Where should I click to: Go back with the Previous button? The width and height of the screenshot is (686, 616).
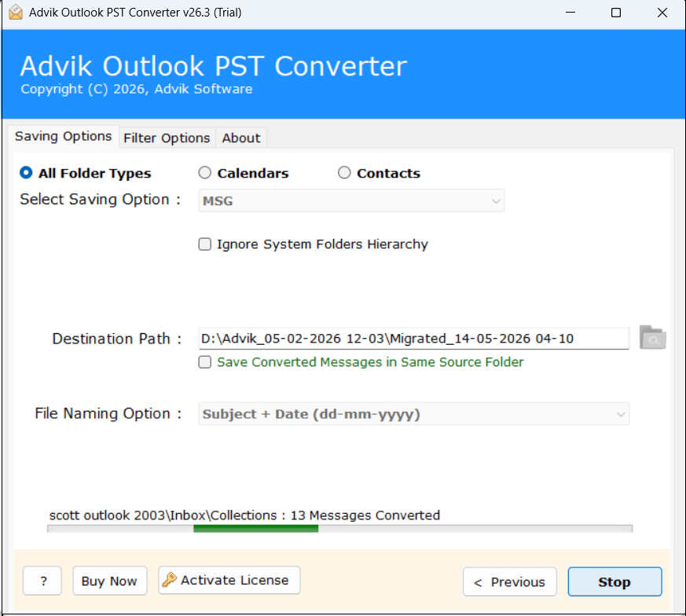tap(510, 582)
